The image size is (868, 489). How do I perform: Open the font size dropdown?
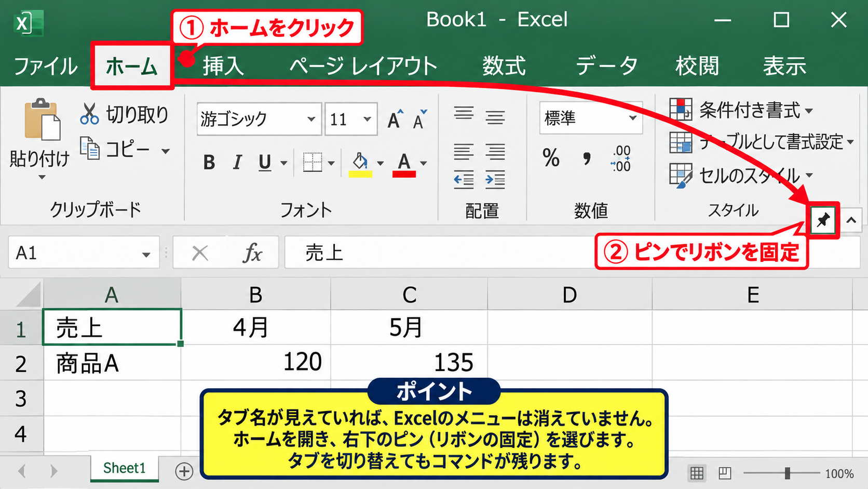point(368,119)
